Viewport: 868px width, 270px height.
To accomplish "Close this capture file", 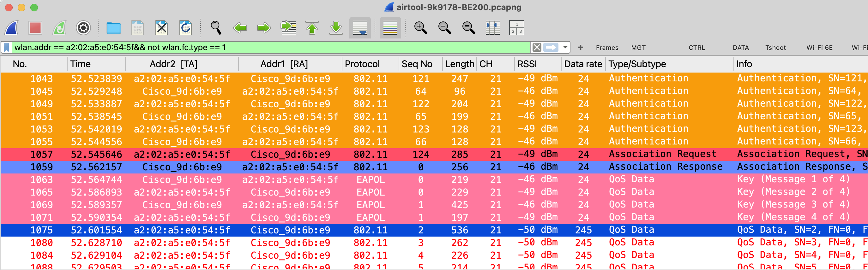I will (x=161, y=28).
